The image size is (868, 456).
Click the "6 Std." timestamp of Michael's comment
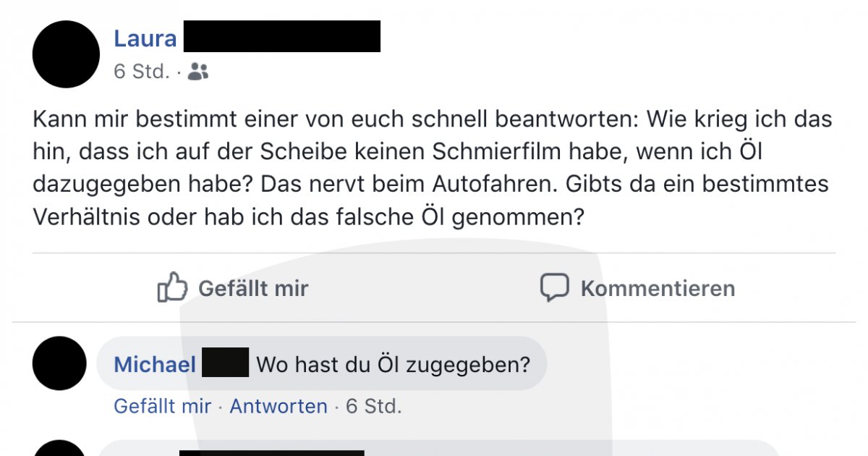pyautogui.click(x=373, y=406)
